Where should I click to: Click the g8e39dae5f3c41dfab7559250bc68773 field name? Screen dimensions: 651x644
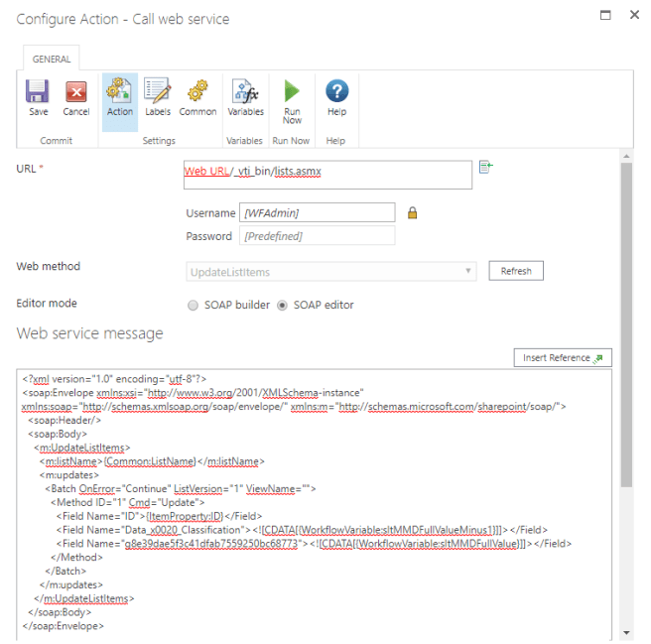pyautogui.click(x=211, y=544)
